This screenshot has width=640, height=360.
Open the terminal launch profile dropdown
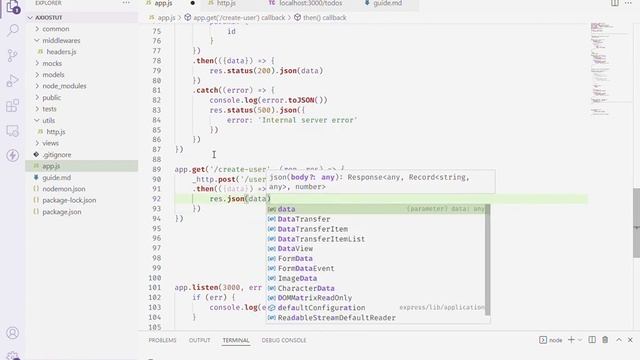pyautogui.click(x=580, y=340)
